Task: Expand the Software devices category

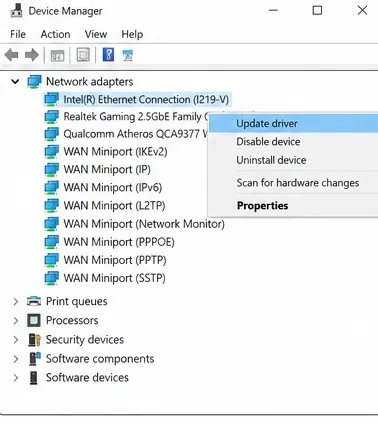Action: point(16,378)
